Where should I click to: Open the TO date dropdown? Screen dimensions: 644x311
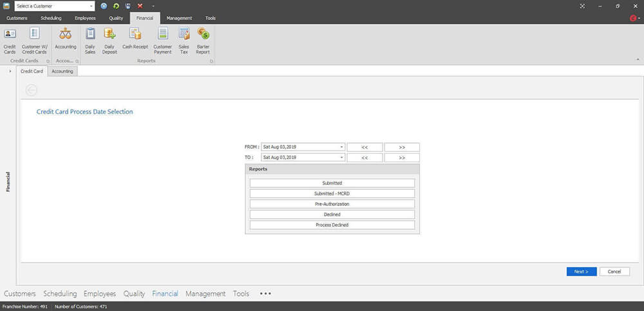click(341, 157)
